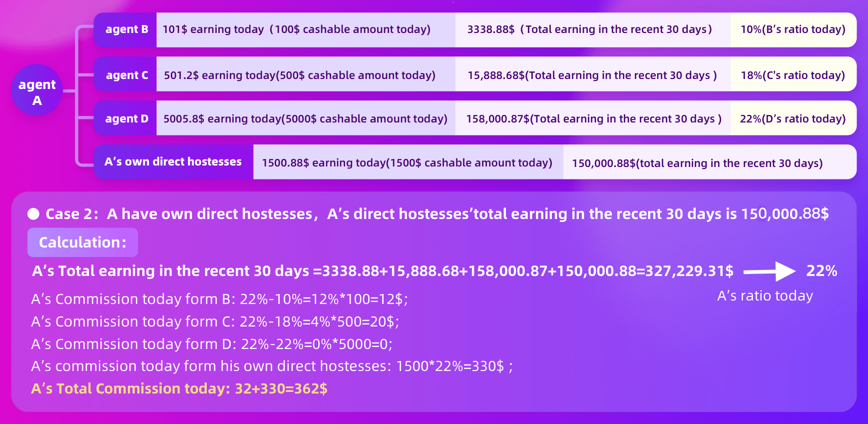Click the white bullet before Case 2
The height and width of the screenshot is (424, 868).
click(x=33, y=214)
